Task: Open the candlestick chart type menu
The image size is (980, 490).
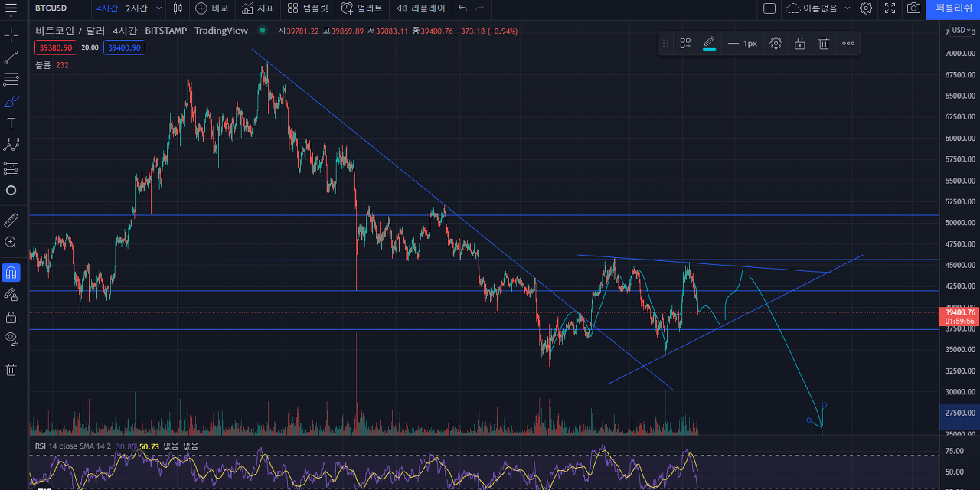Action: click(x=178, y=8)
